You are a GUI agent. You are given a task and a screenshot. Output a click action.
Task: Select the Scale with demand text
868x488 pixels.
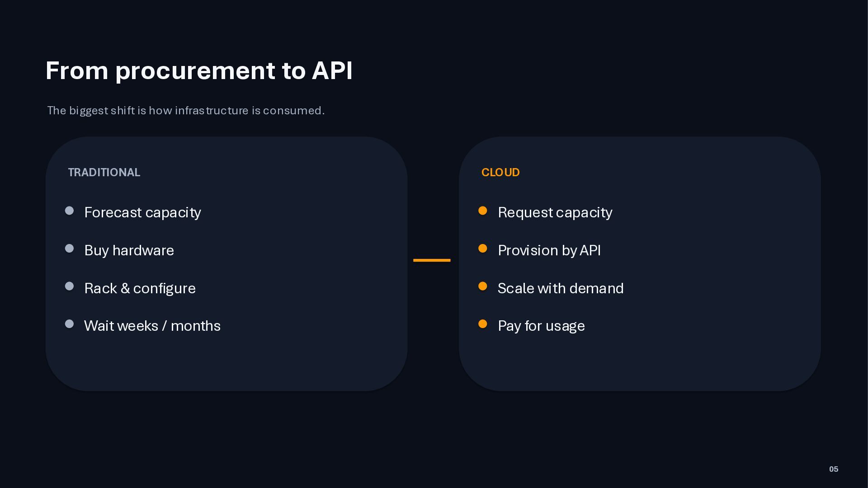[561, 288]
